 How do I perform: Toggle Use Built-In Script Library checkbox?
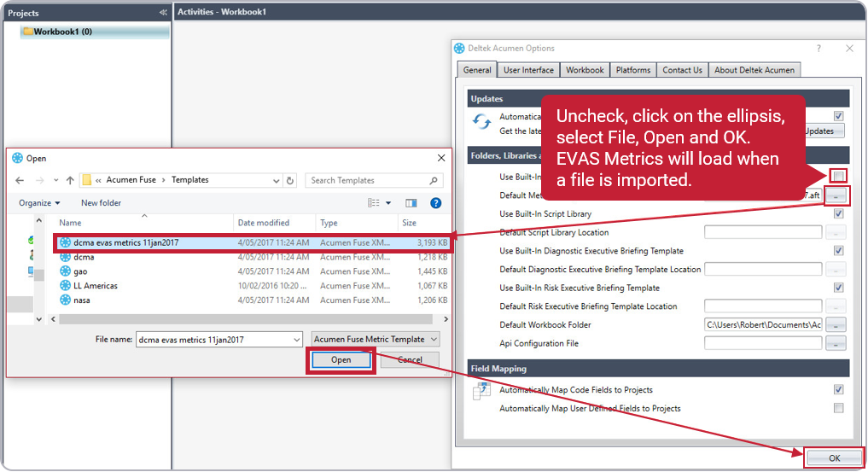click(x=839, y=213)
